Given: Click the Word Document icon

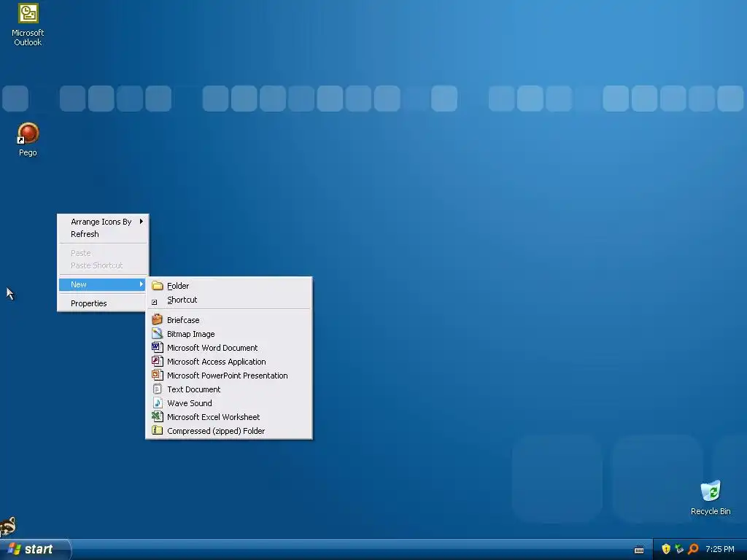Looking at the screenshot, I should (x=158, y=347).
